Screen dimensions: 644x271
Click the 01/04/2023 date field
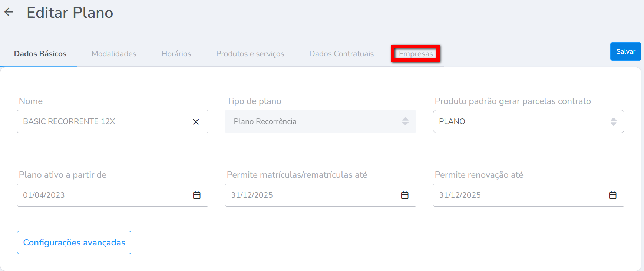(x=104, y=195)
